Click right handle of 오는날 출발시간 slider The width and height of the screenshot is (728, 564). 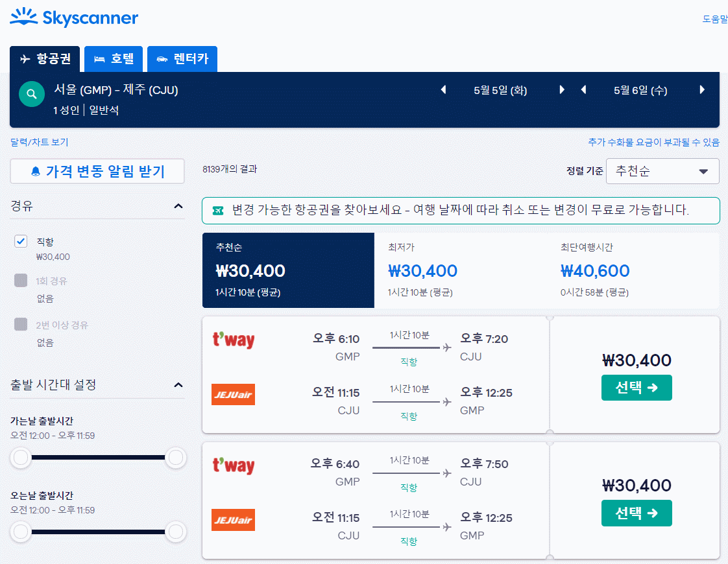175,532
